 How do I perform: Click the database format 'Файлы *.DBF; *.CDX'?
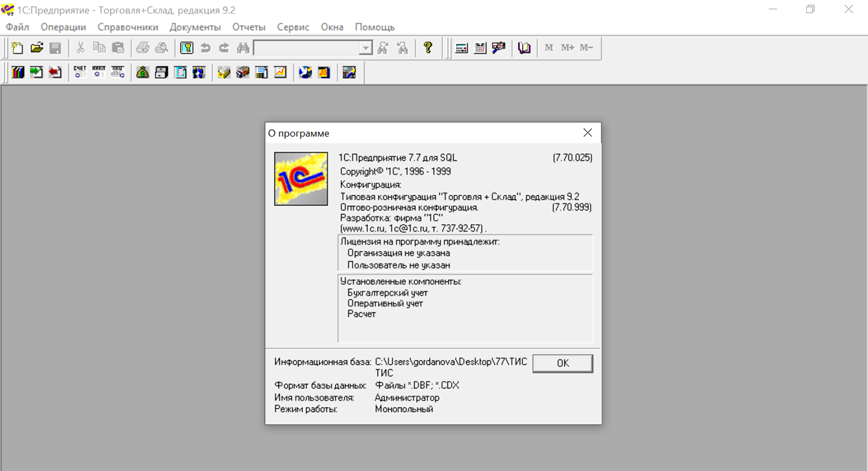tap(417, 385)
